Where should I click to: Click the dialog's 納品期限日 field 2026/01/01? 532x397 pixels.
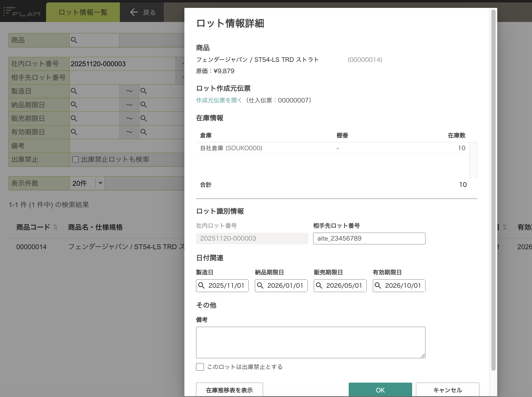tap(281, 286)
